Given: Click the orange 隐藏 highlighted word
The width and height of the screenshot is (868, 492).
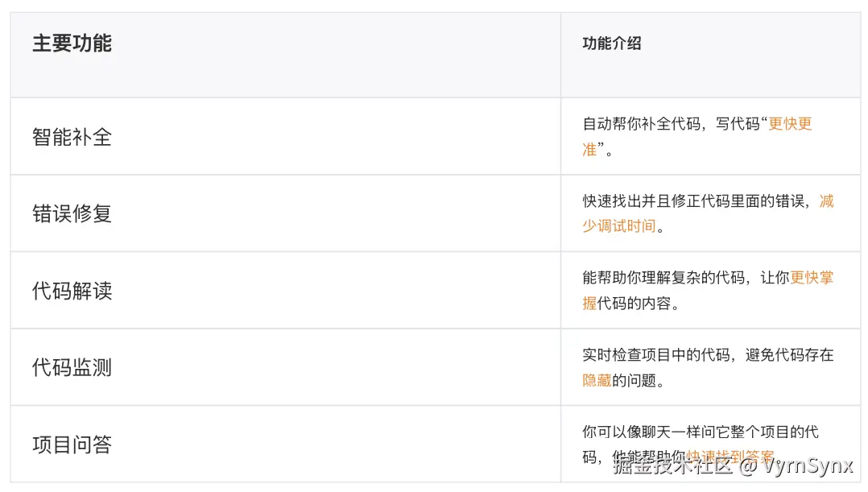Looking at the screenshot, I should (x=597, y=380).
